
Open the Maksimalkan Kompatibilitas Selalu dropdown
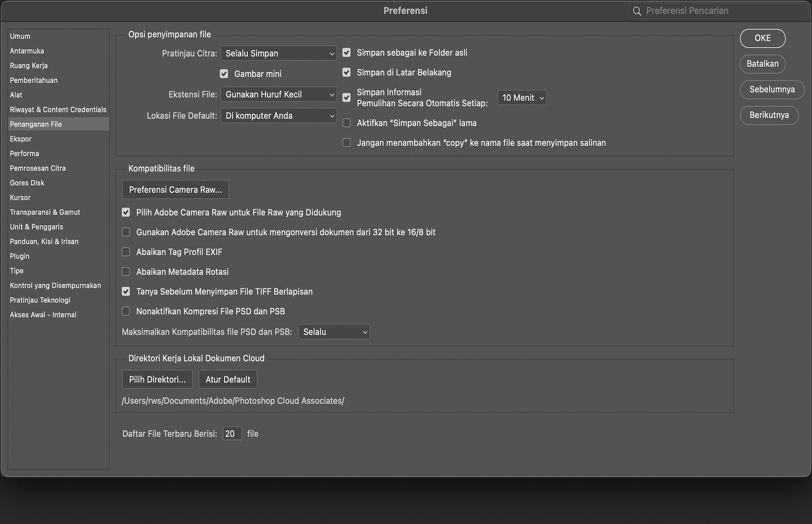click(334, 331)
